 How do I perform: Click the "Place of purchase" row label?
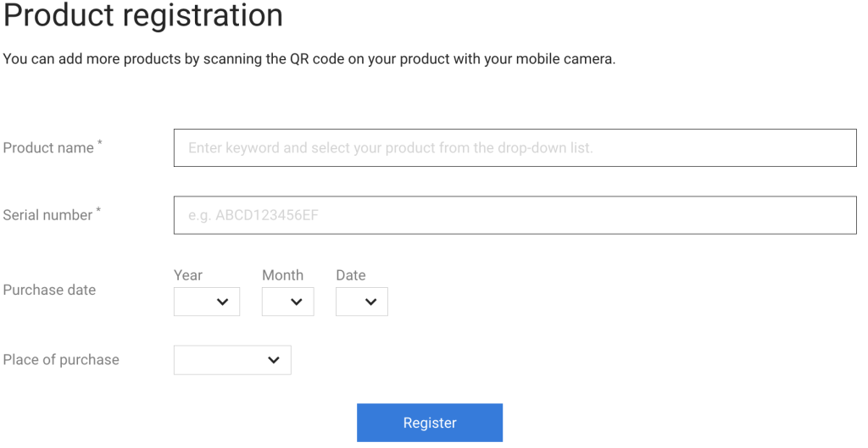pyautogui.click(x=61, y=360)
